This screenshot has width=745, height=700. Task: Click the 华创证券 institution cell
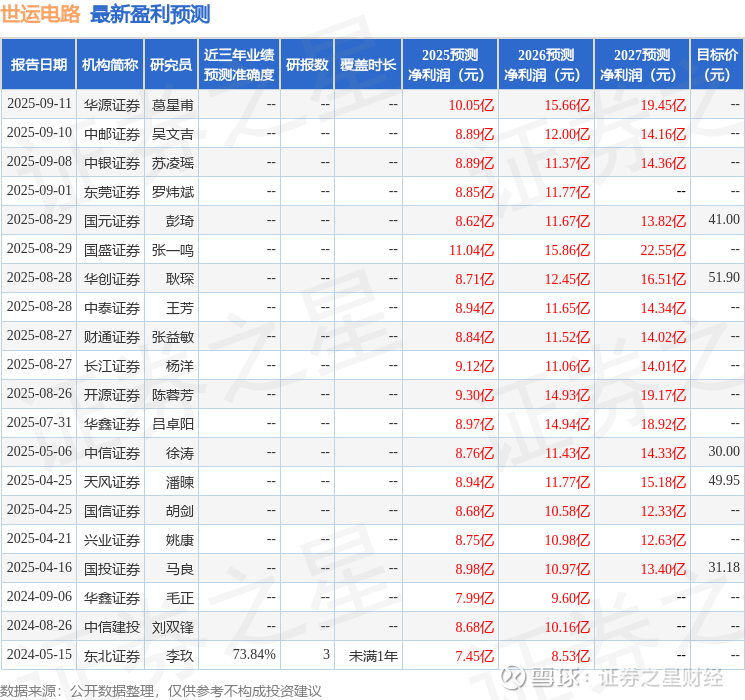pos(112,279)
